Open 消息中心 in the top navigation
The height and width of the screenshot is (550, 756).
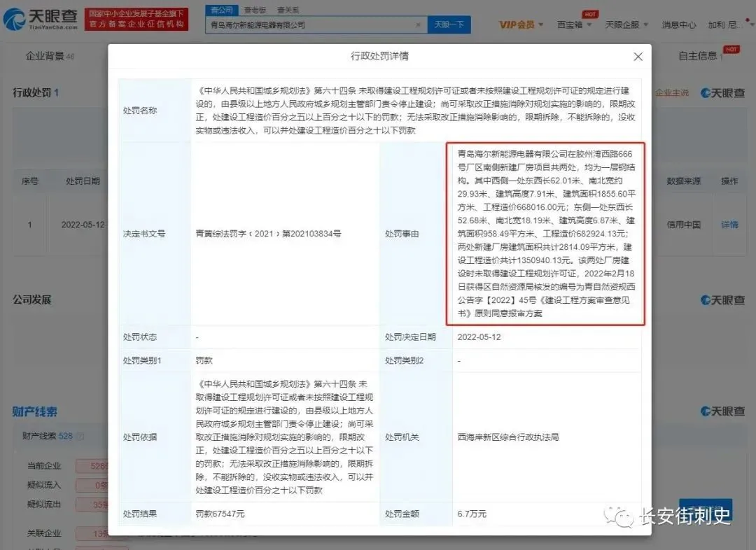point(679,24)
